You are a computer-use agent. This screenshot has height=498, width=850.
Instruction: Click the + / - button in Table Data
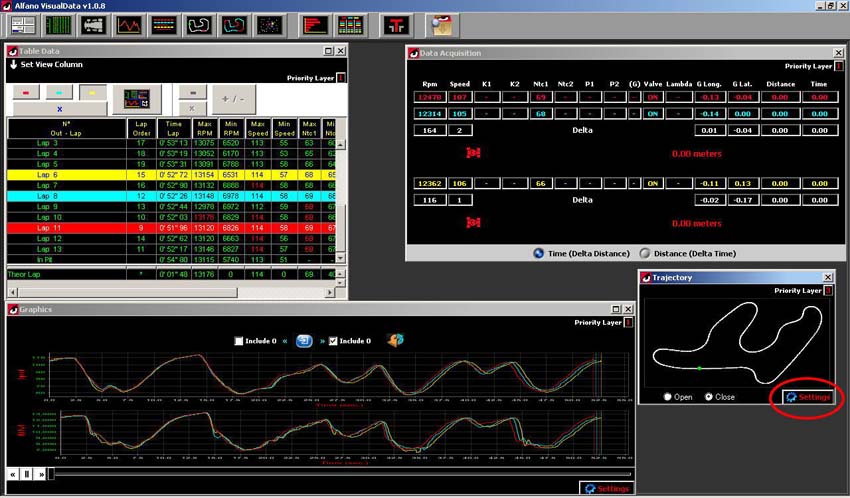pyautogui.click(x=233, y=99)
